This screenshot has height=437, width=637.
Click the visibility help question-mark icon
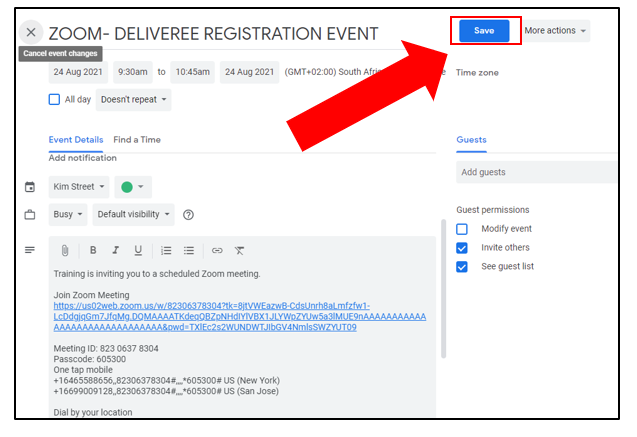click(188, 214)
